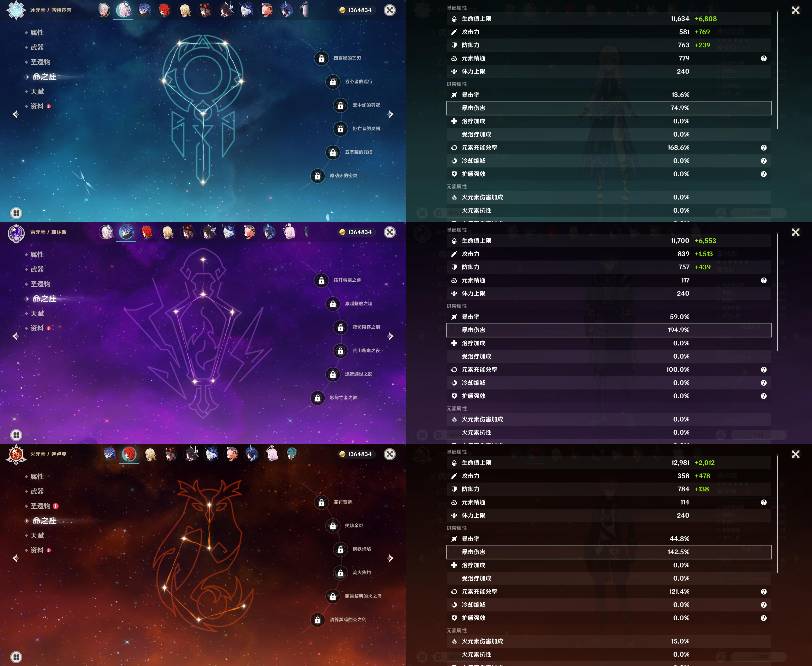Open the locked constellation icon for 罪罚裁断
The height and width of the screenshot is (666, 812).
pyautogui.click(x=321, y=502)
